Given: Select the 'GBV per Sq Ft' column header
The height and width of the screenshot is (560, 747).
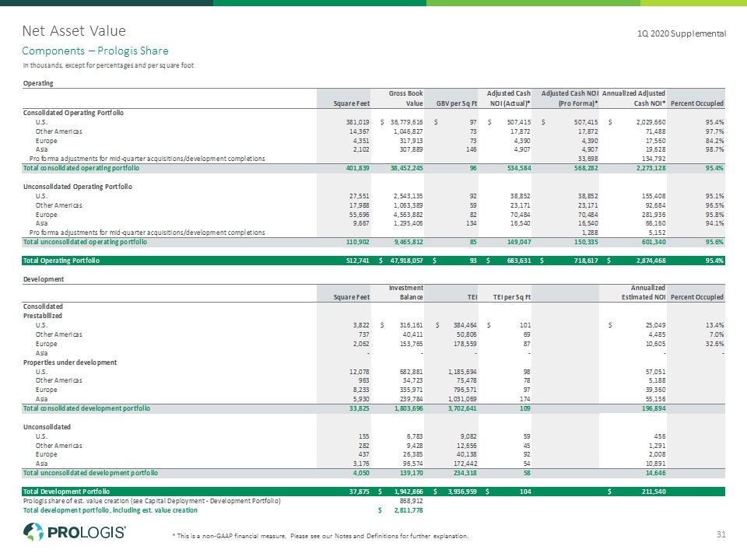Looking at the screenshot, I should pos(457,103).
